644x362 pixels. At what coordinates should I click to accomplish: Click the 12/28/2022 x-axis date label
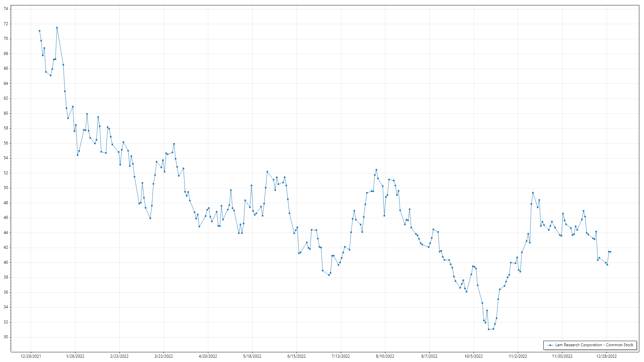point(606,356)
